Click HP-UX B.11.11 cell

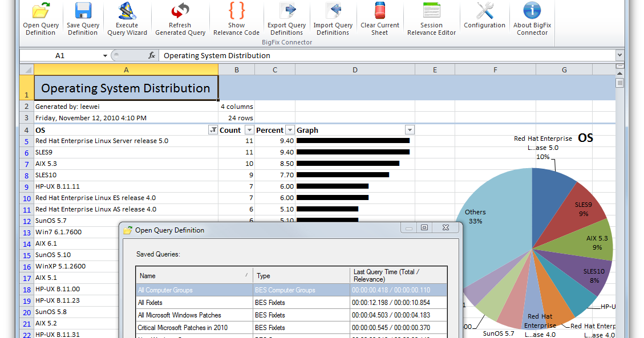(x=126, y=186)
